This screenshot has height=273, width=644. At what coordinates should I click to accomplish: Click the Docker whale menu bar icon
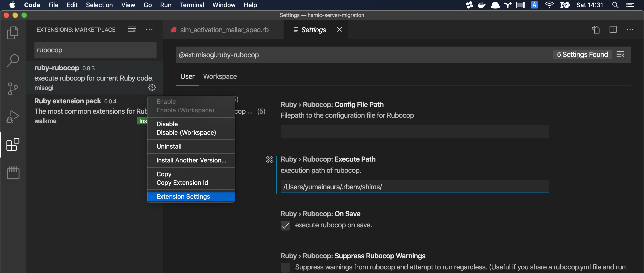(x=481, y=5)
